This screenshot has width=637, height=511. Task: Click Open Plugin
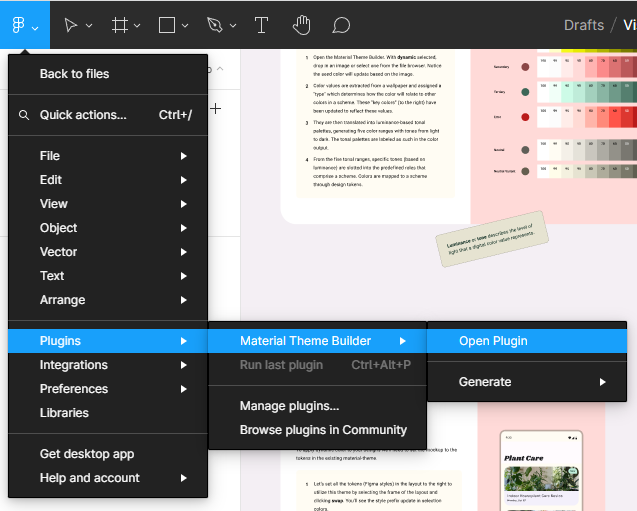tap(527, 341)
